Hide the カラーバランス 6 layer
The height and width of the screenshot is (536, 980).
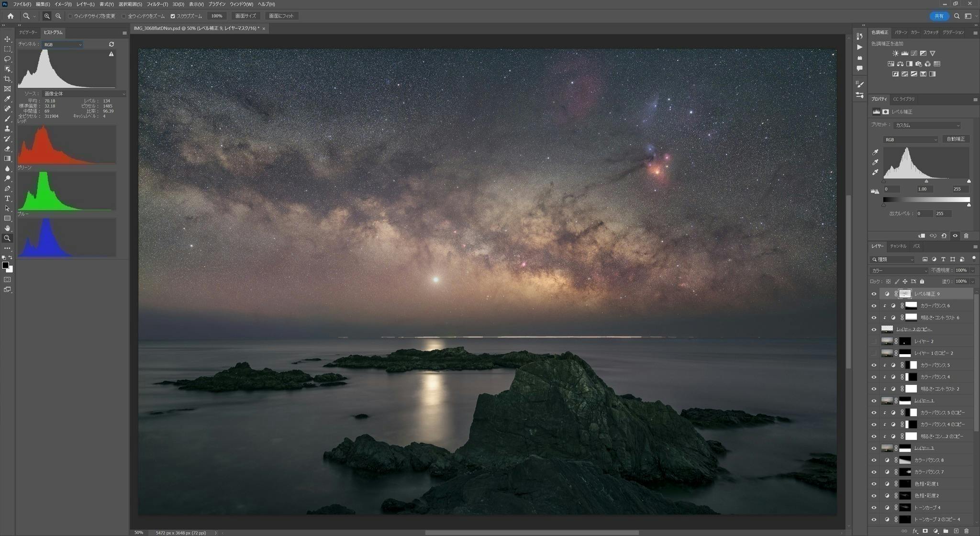[x=874, y=306]
